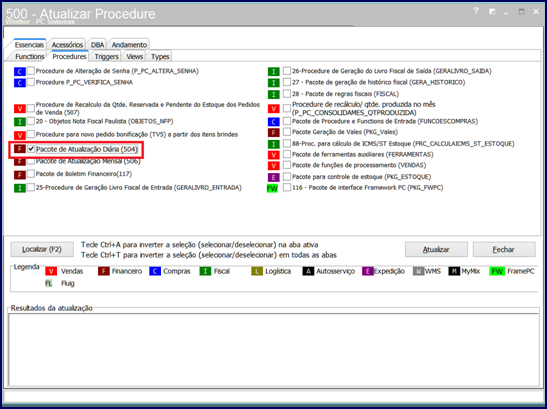Click the green I icon beside GERA_HISTORICO
This screenshot has height=409, width=547.
pyautogui.click(x=274, y=83)
